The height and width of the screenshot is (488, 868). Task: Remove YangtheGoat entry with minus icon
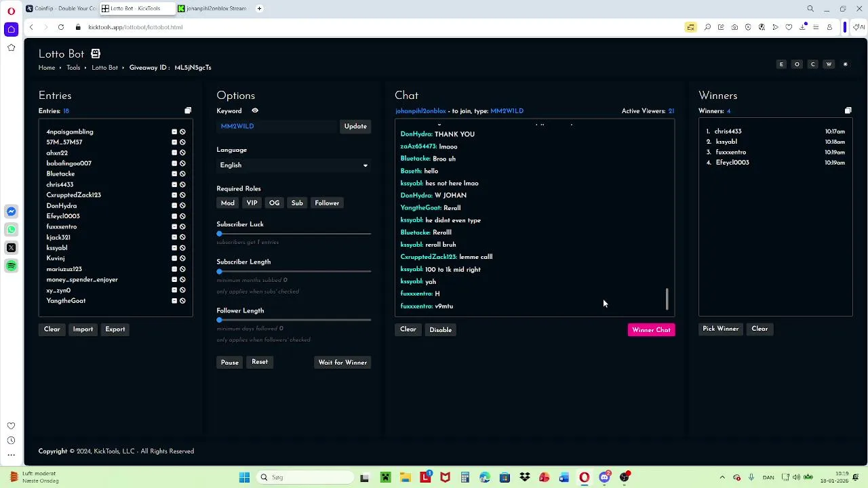174,301
